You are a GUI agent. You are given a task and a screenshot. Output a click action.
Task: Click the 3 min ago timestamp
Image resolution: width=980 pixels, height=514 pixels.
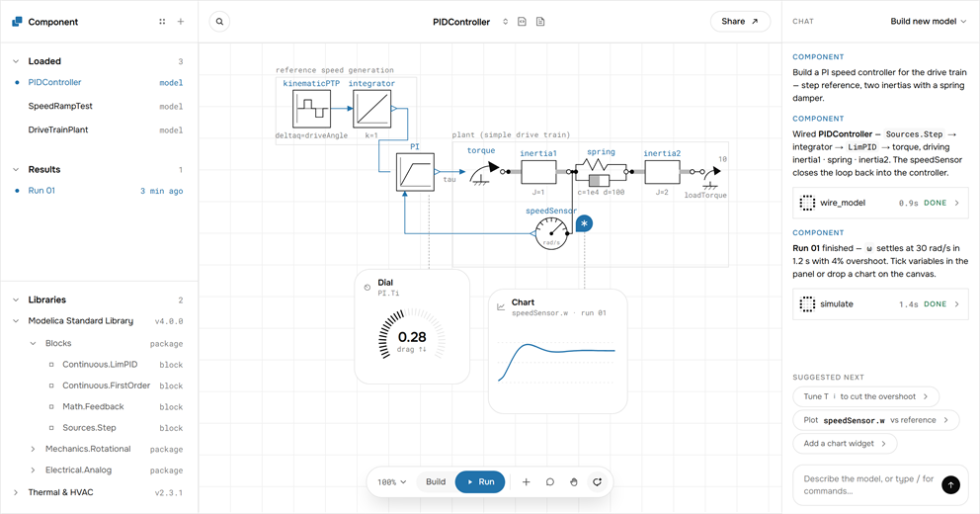[161, 191]
